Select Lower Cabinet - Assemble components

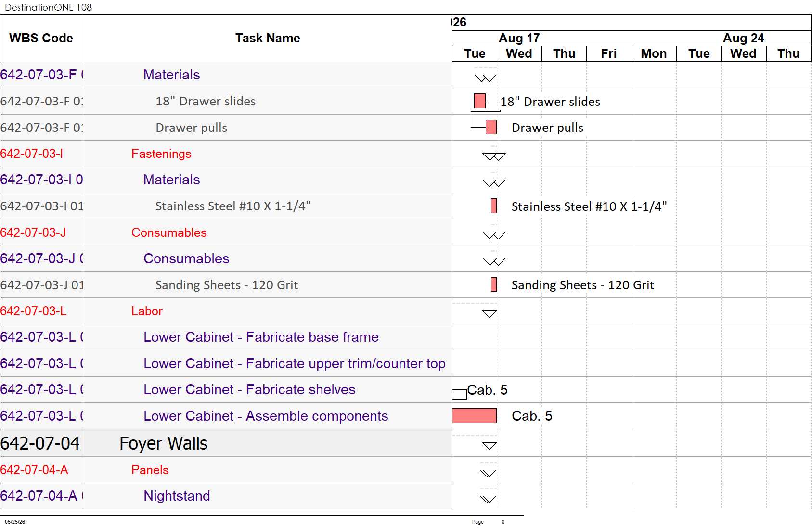(266, 416)
